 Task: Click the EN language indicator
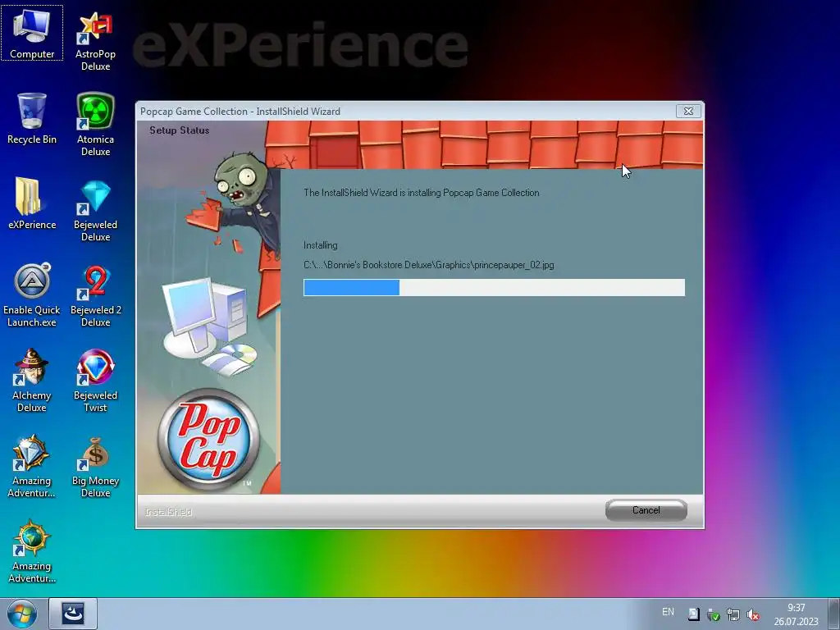(668, 612)
